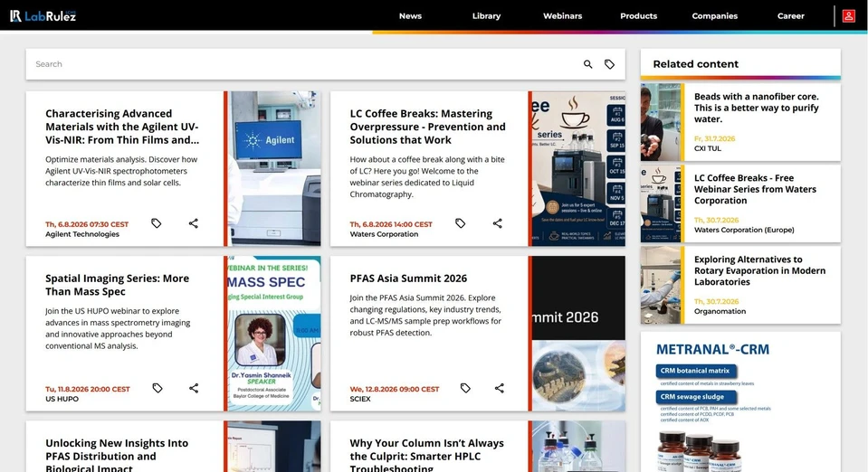Open 'LC Coffee Breaks: Mastering Overpressure' title
The height and width of the screenshot is (472, 868).
coord(427,127)
